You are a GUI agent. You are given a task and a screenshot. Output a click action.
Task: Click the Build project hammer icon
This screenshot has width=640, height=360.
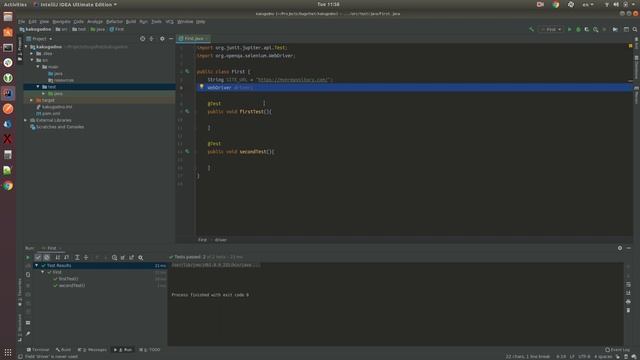click(531, 29)
